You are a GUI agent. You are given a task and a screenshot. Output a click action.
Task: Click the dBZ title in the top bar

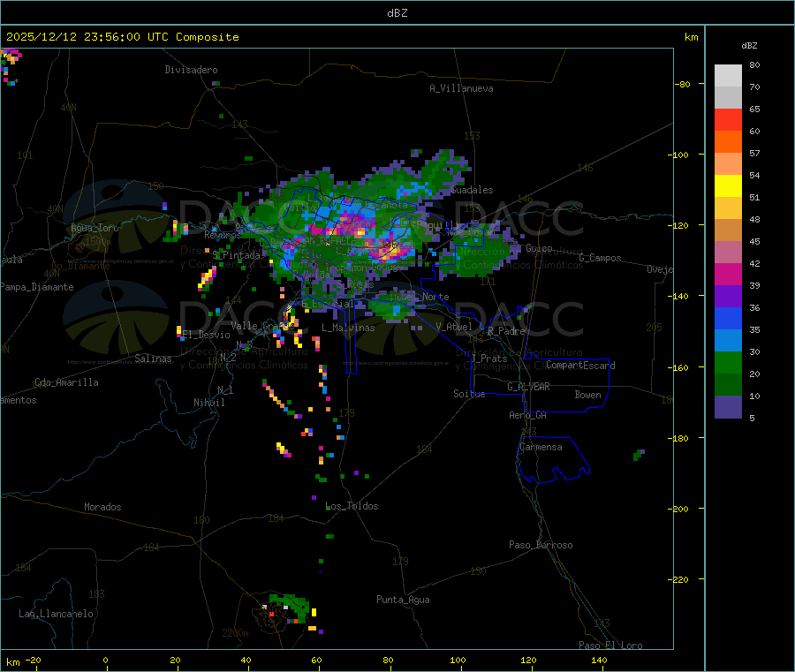coord(397,12)
